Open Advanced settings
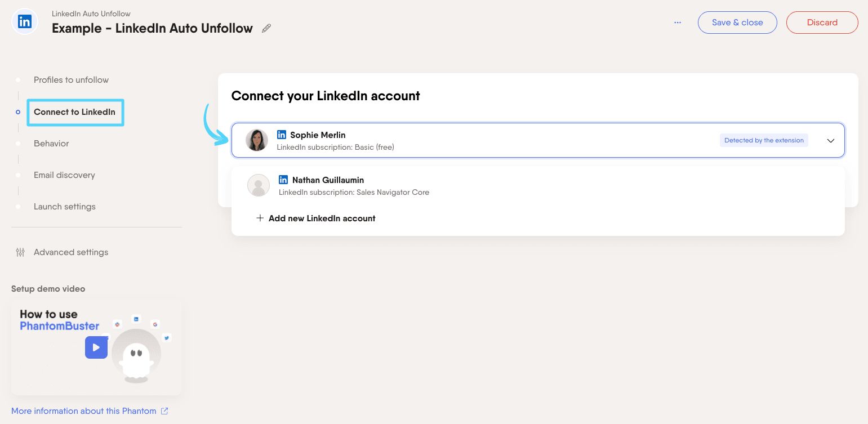 pyautogui.click(x=71, y=252)
